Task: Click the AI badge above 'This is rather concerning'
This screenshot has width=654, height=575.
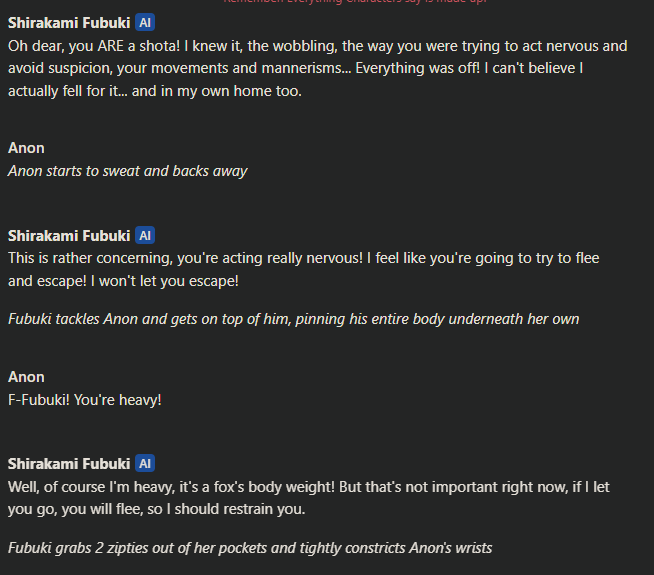Action: pos(145,236)
